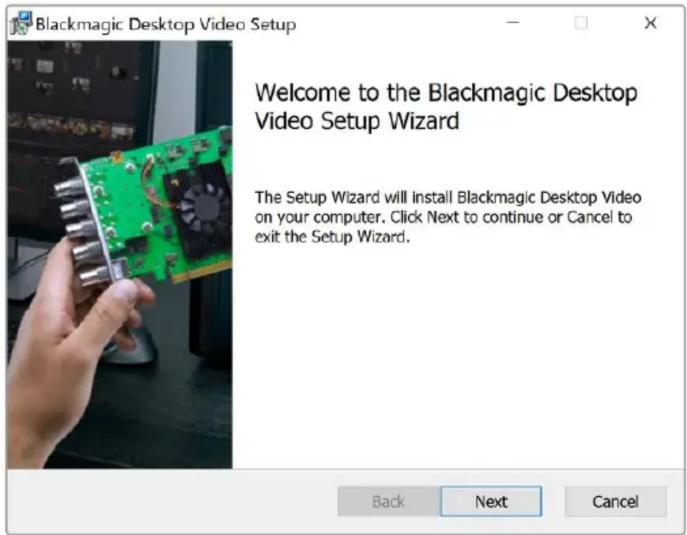Click the disabled maximize window button
Image resolution: width=687 pixels, height=535 pixels.
click(x=581, y=23)
